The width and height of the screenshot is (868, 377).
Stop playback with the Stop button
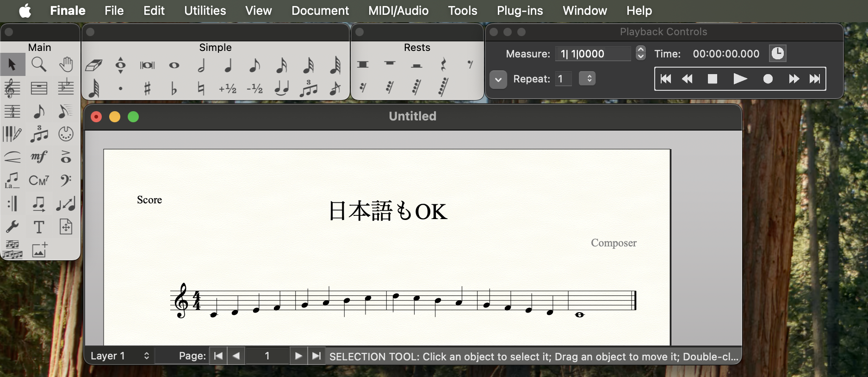pos(713,79)
